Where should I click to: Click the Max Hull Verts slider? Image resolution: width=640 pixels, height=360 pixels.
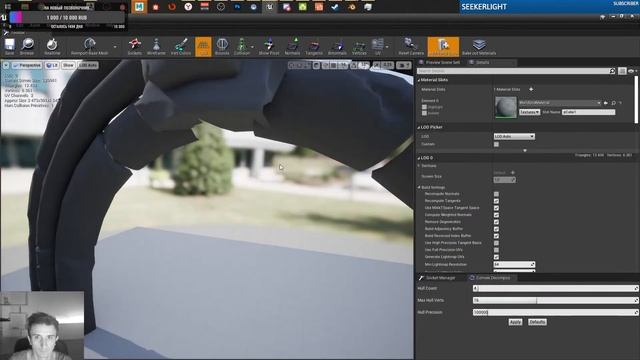click(556, 300)
